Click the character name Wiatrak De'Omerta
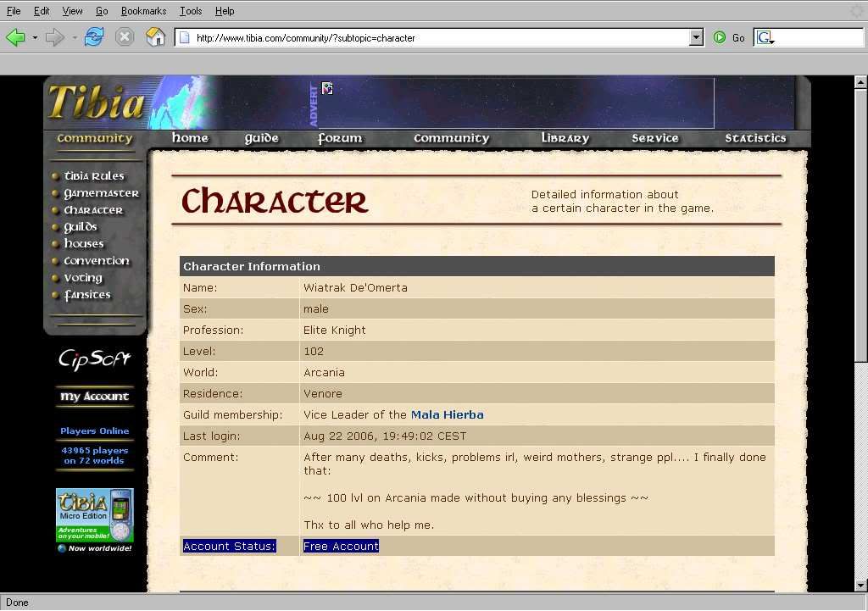Image resolution: width=868 pixels, height=611 pixels. coord(355,288)
